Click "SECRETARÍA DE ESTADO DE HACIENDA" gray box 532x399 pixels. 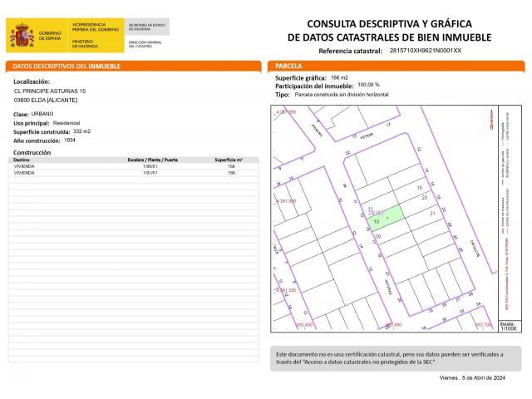coord(147,27)
